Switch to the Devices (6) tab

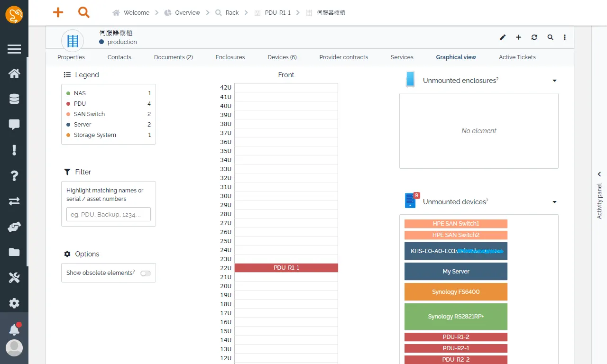(282, 57)
